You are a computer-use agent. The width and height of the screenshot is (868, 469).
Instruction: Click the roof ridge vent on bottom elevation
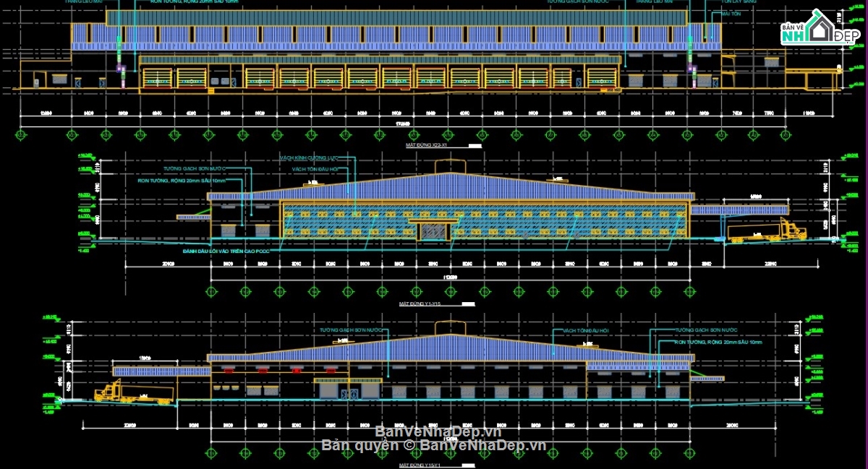click(x=450, y=327)
